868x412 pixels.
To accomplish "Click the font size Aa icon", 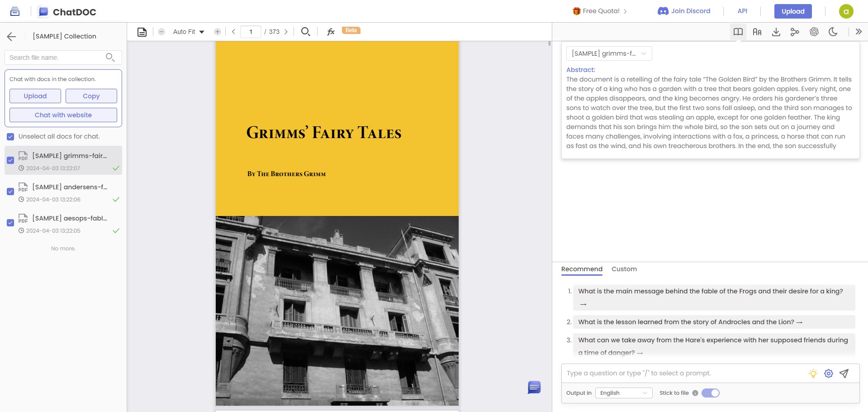I will 757,32.
